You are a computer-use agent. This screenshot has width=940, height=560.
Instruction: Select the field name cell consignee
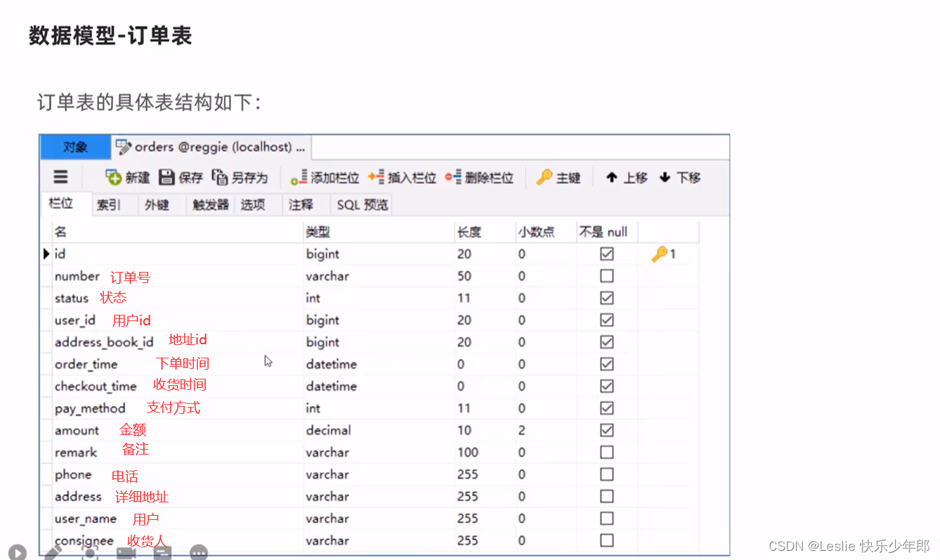point(177,540)
